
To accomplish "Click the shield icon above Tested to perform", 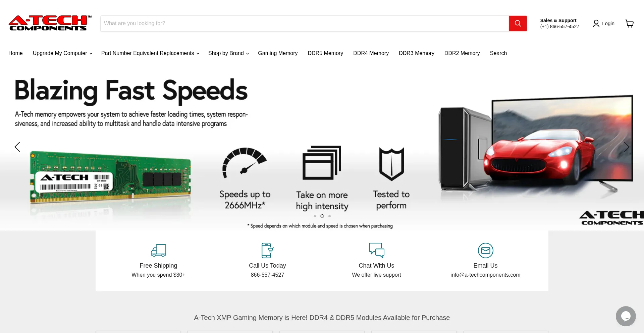I will (391, 164).
